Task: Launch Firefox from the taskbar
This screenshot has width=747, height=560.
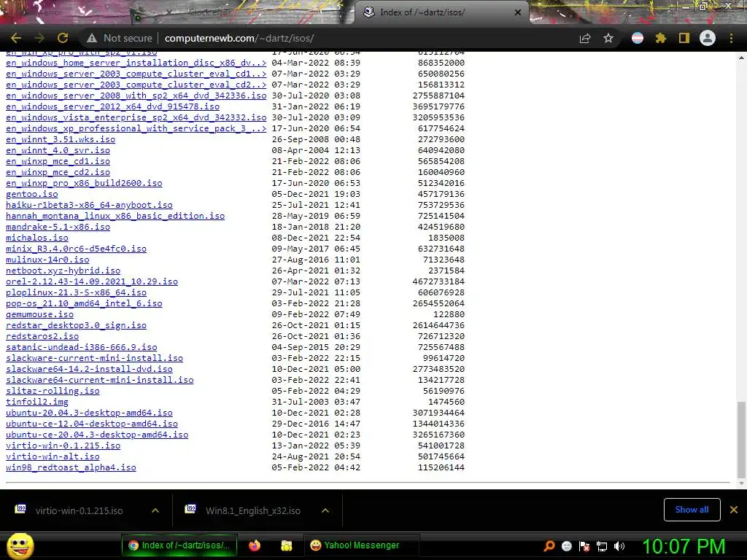Action: coord(255,545)
